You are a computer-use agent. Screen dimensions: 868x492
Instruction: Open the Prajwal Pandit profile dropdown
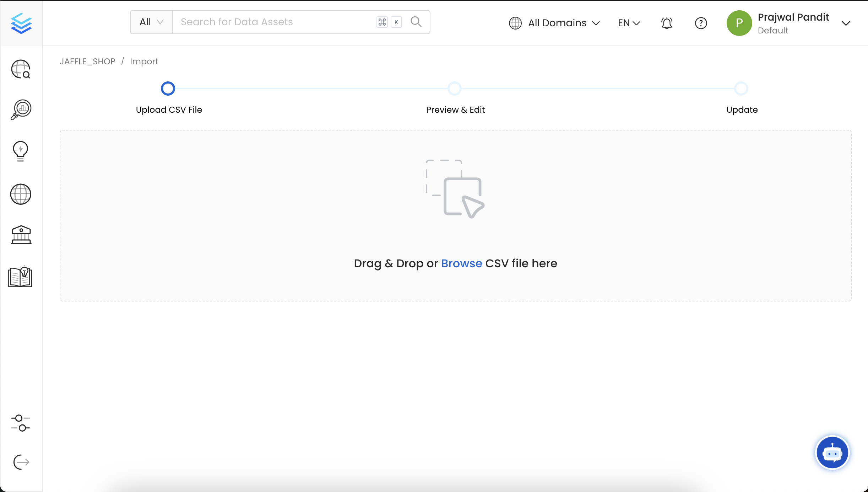coord(793,23)
